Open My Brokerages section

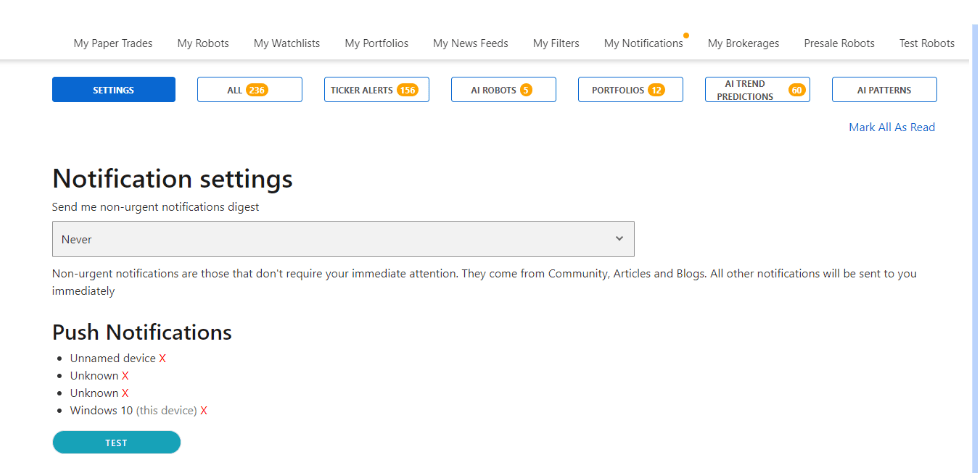coord(743,43)
